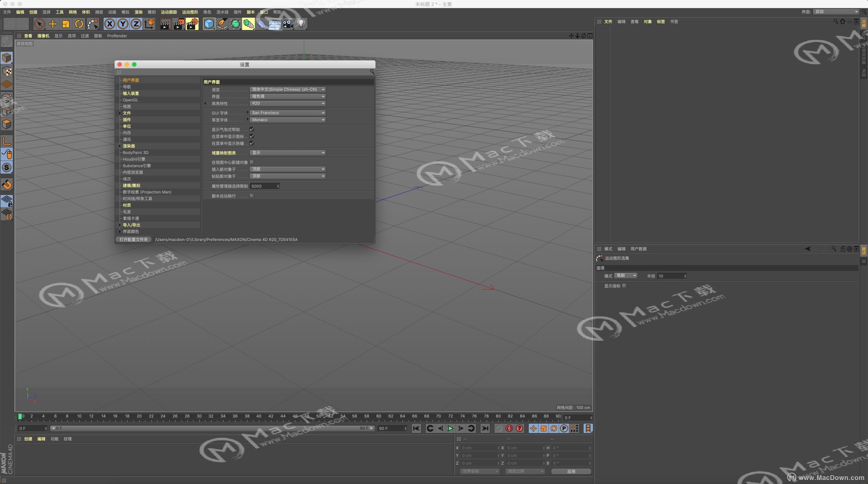This screenshot has height=484, width=868.
Task: Open Render to Picture Viewer icon
Action: pos(179,24)
